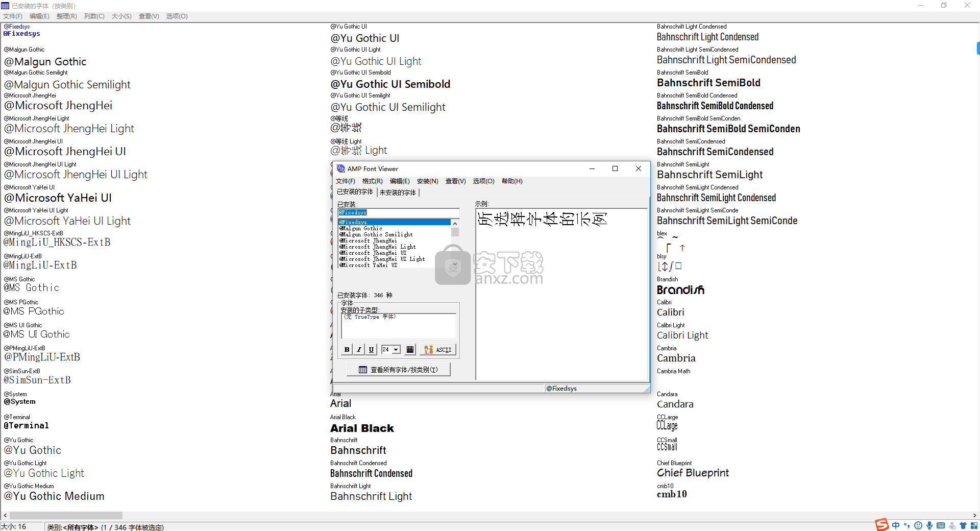This screenshot has height=531, width=980.
Task: Click horizontal scrollbar right arrow
Action: (x=975, y=516)
